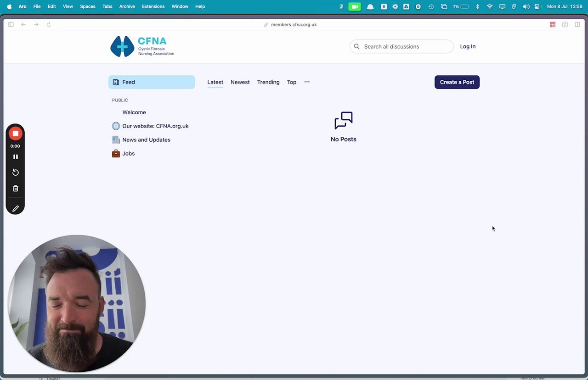Open the reader view icon in the toolbar

[565, 25]
